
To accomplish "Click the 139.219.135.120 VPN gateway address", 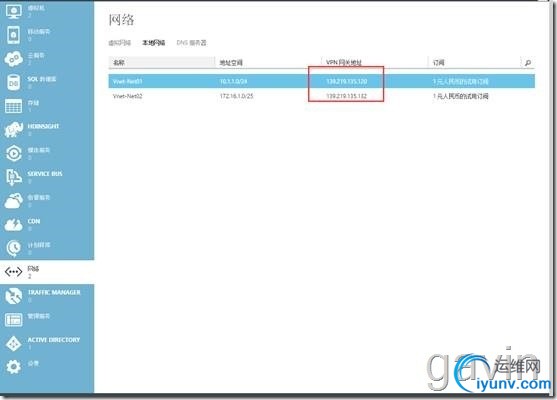I will click(346, 81).
